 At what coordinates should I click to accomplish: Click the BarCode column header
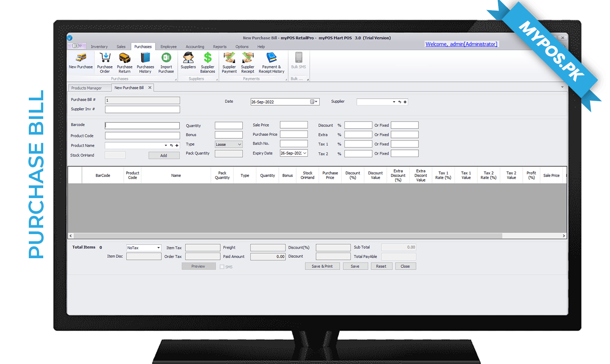[103, 175]
